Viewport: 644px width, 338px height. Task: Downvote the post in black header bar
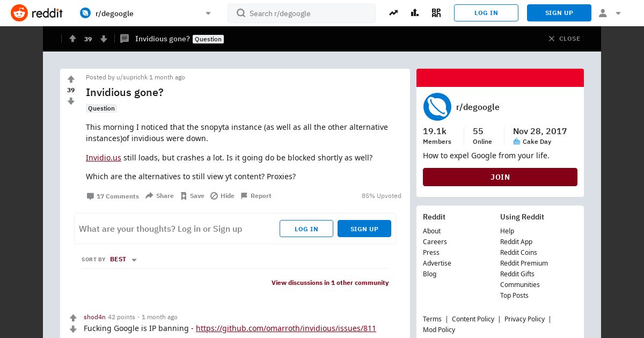[104, 39]
